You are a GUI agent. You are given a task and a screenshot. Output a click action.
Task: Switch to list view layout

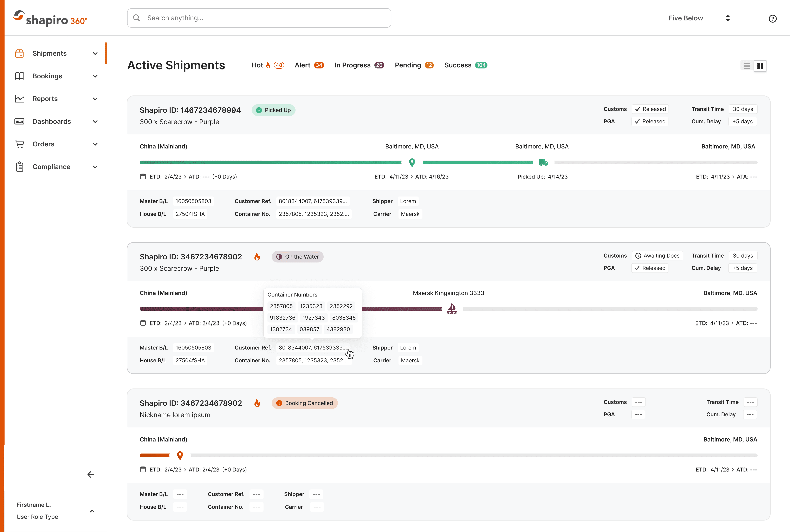click(x=746, y=66)
